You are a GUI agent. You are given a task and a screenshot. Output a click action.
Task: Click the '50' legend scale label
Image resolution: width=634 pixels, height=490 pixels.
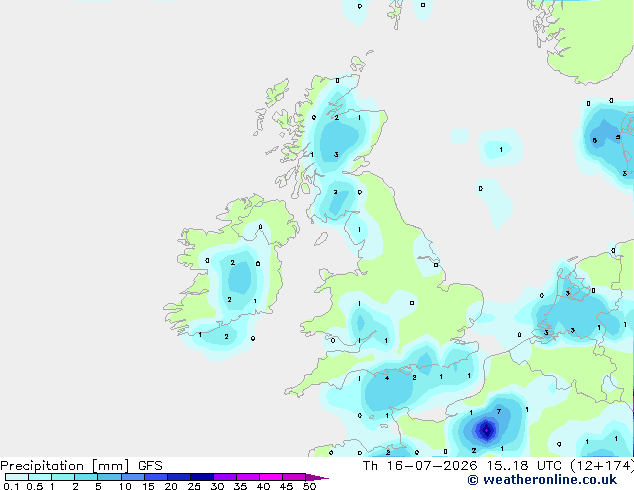pos(309,486)
